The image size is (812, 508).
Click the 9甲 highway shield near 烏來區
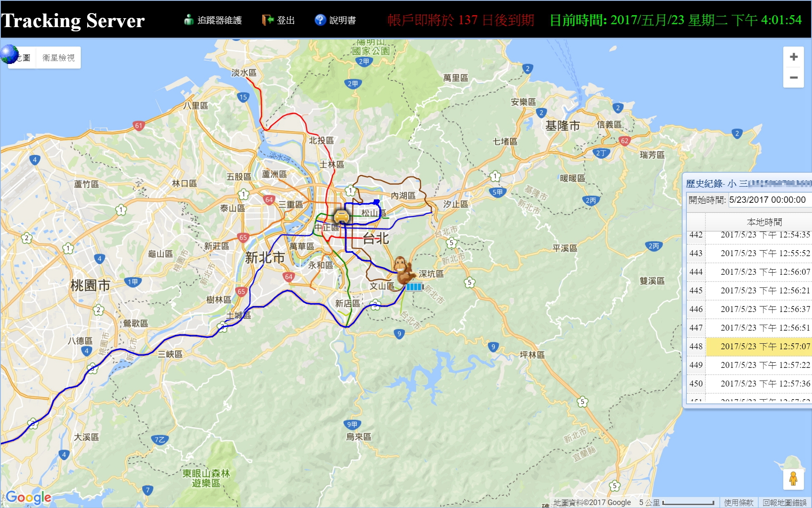coord(352,424)
